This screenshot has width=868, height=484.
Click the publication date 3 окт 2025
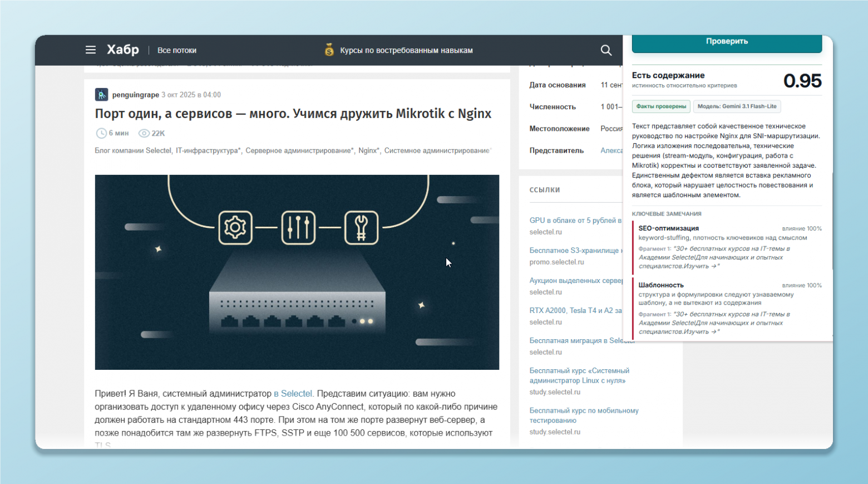[x=191, y=95]
